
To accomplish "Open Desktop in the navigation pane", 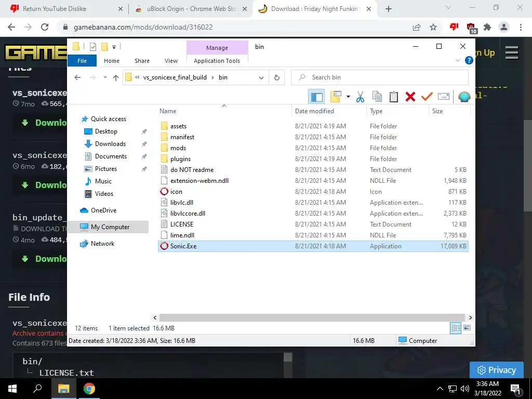I will (106, 131).
